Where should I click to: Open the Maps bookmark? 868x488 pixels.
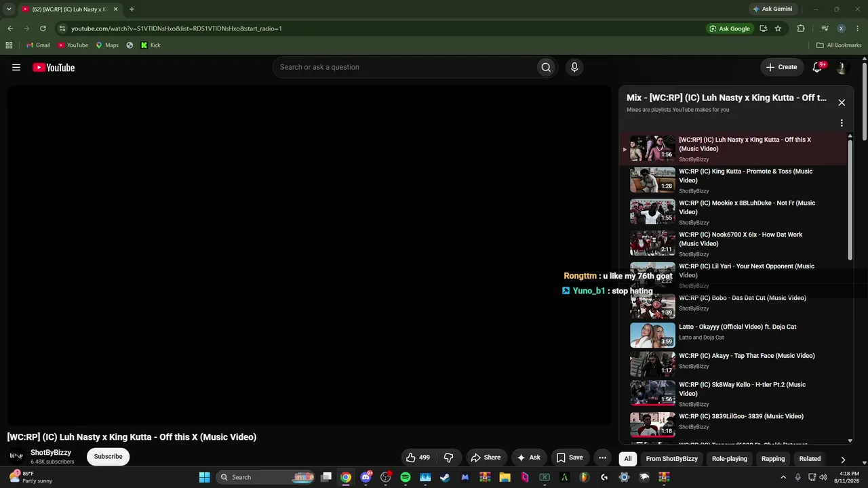coord(107,45)
